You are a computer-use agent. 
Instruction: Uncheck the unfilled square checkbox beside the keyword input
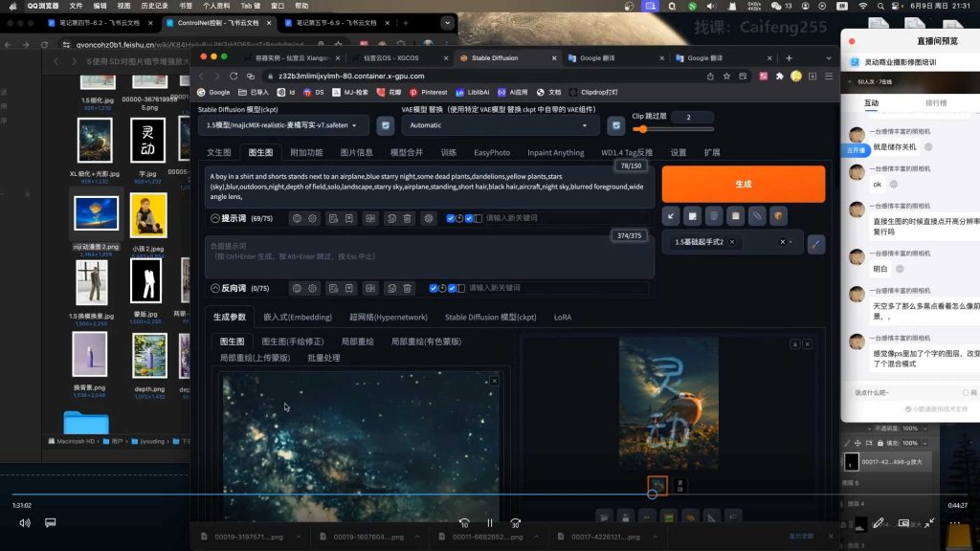pos(479,218)
